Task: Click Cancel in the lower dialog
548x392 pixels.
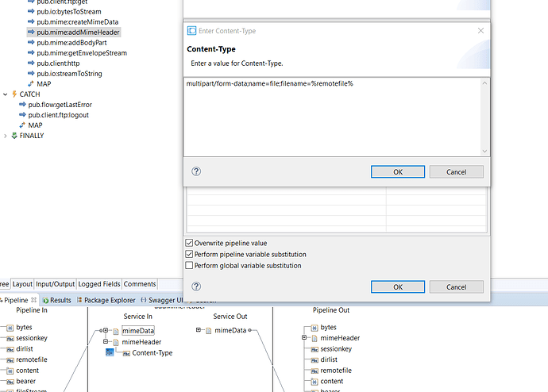Action: 456,287
